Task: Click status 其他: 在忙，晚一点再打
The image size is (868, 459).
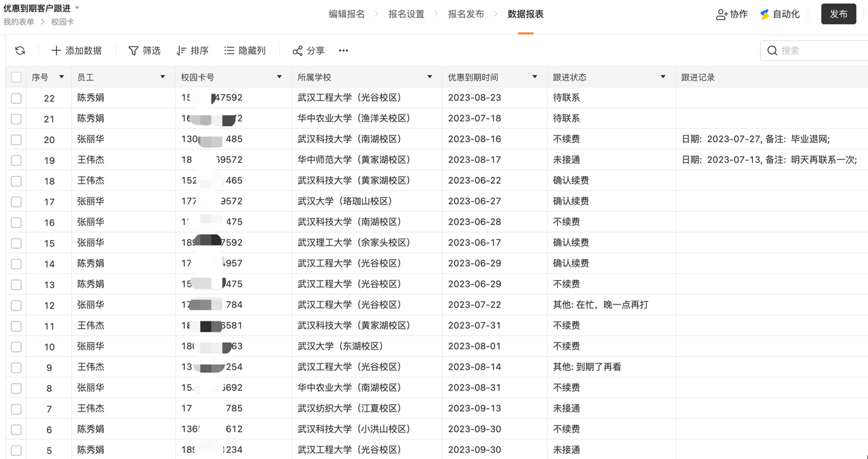Action: click(601, 304)
